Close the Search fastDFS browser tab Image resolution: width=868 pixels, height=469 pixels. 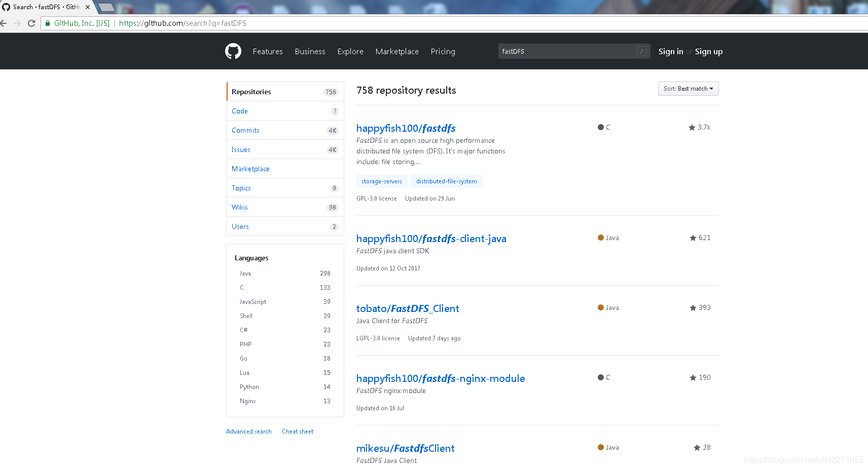(x=88, y=7)
